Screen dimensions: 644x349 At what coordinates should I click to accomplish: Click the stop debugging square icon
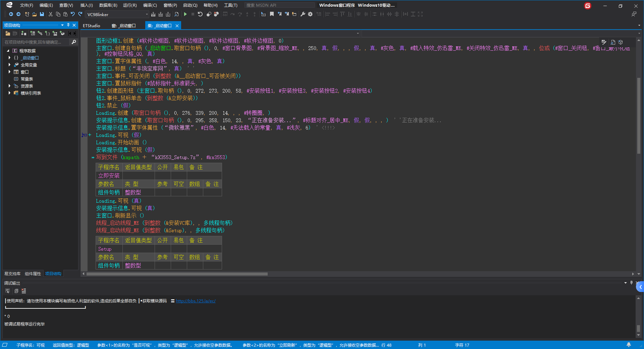tap(193, 14)
